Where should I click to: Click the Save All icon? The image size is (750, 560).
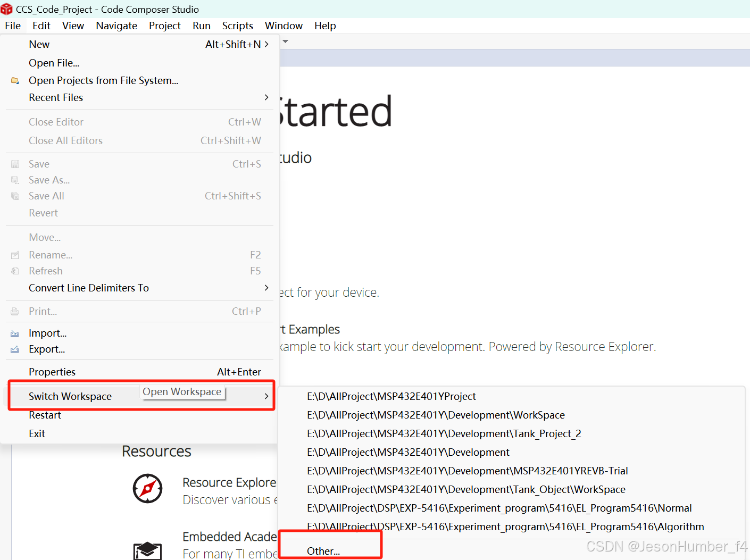pos(15,196)
